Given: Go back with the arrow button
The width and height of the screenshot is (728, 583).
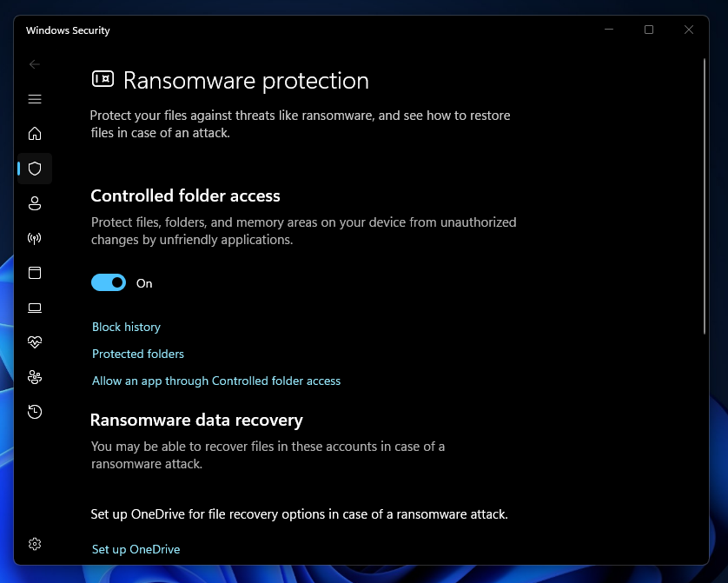Looking at the screenshot, I should pyautogui.click(x=35, y=64).
